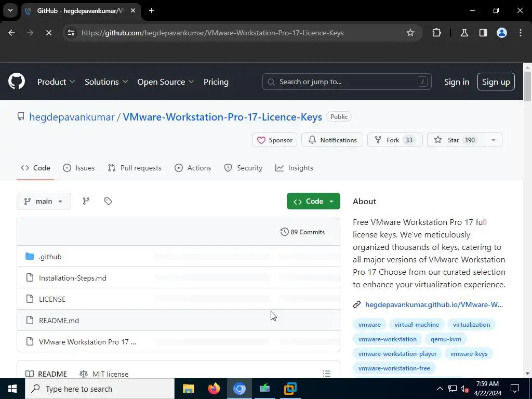Open VMware Workstation Pro 17 file

click(87, 342)
